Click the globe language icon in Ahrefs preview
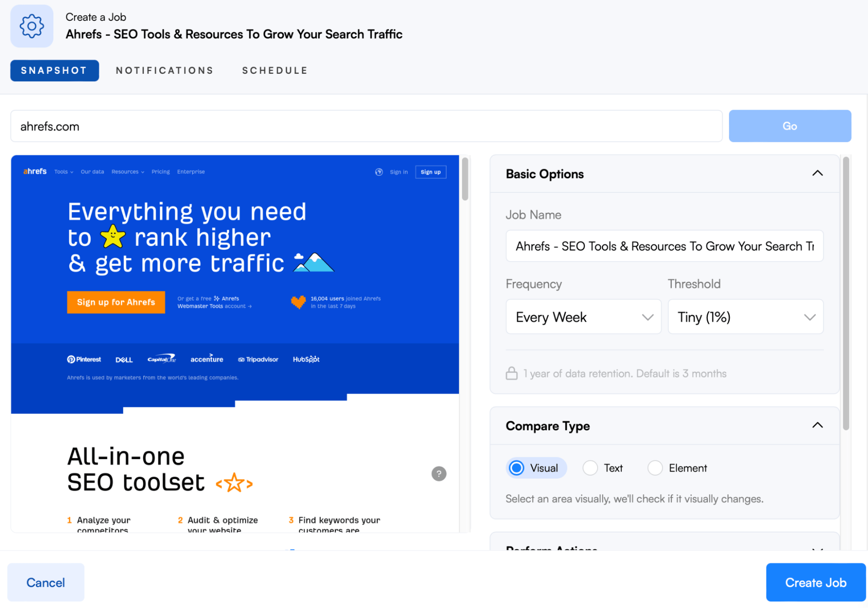Screen dimensions: 868x608 point(379,172)
